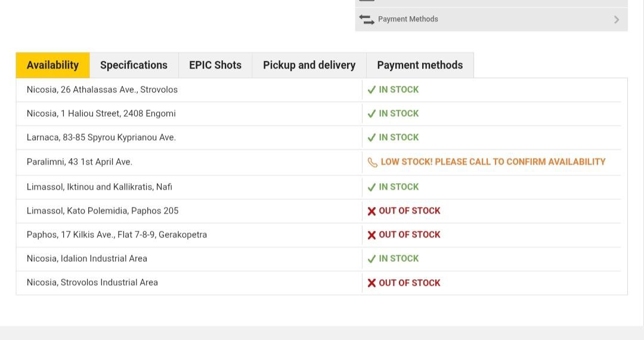Expand the Payment Methods chevron arrow
Viewport: 644px width, 340px height.
(616, 20)
